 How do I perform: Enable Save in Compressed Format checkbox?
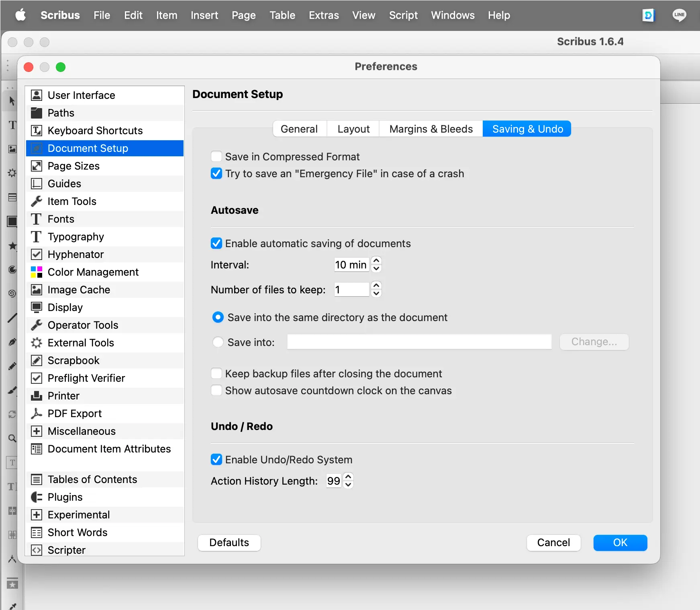tap(216, 157)
